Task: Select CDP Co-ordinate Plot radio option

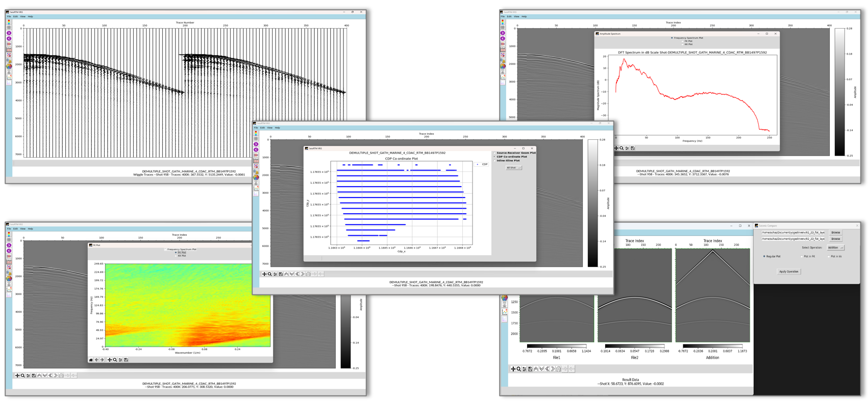Action: (510, 157)
